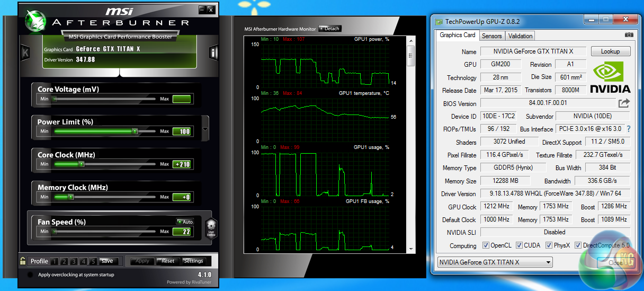Viewport: 644px width, 291px height.
Task: Click the Memory Clock slider handle
Action: [70, 197]
